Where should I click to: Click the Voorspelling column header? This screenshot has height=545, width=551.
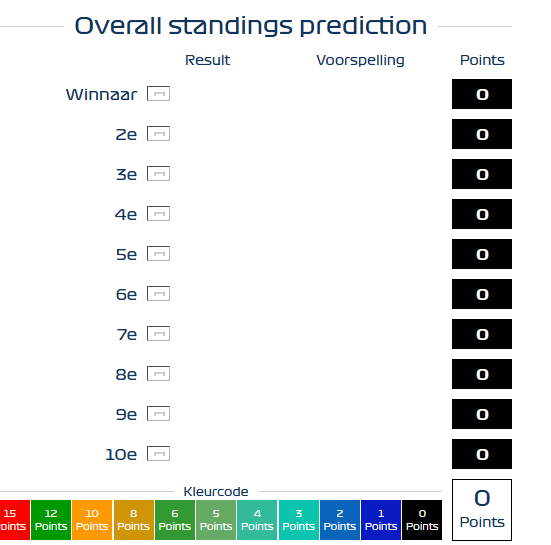[x=360, y=60]
